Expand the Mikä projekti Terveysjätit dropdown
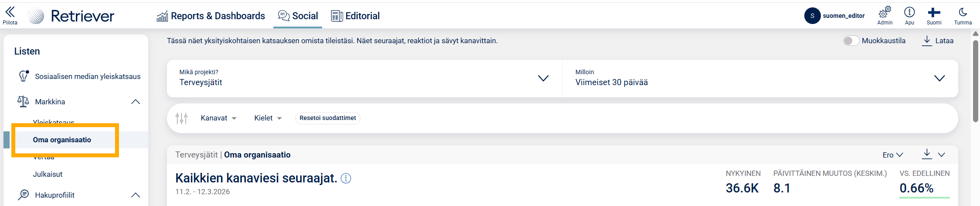This screenshot has height=206, width=980. [543, 79]
